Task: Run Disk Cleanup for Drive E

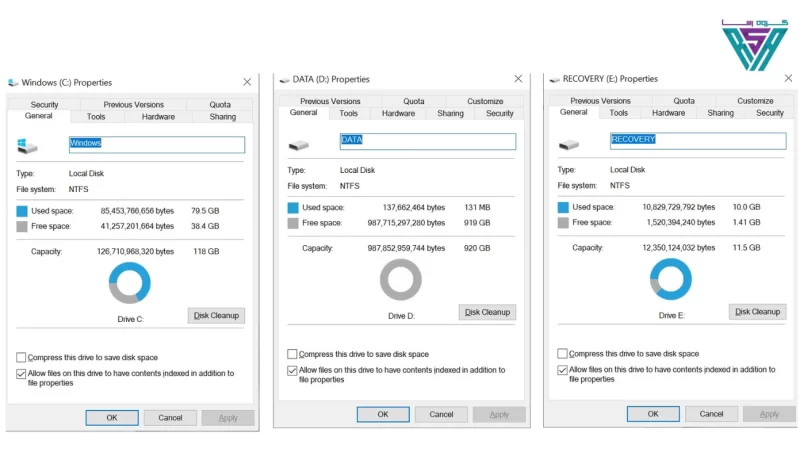Action: point(758,312)
